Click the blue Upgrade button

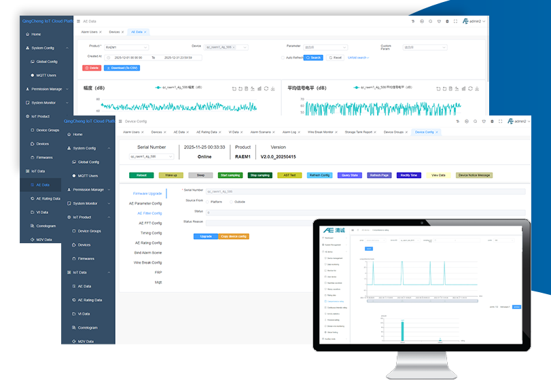205,236
